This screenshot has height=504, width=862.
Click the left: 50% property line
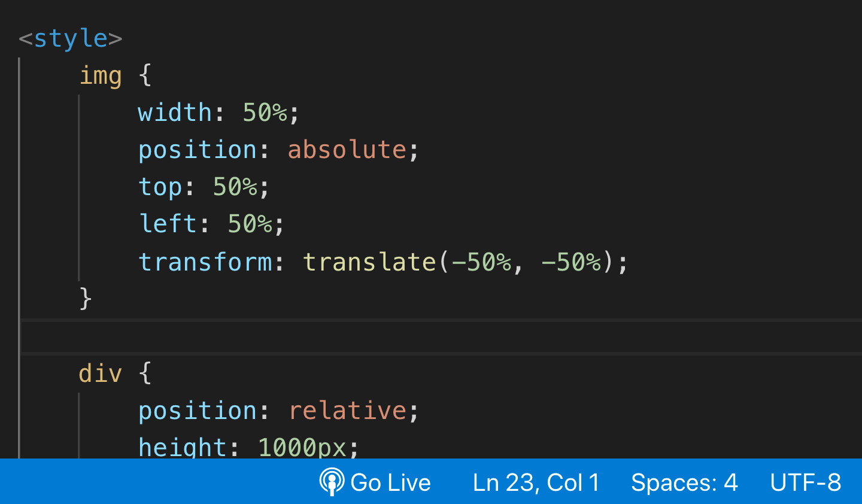point(210,224)
